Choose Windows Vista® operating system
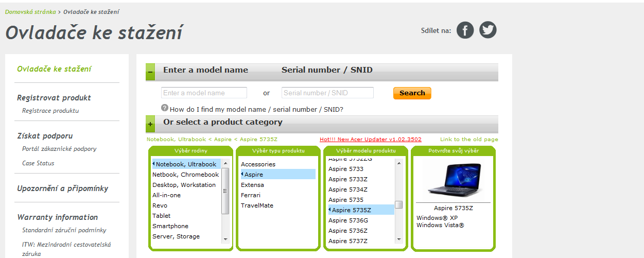 coord(440,225)
